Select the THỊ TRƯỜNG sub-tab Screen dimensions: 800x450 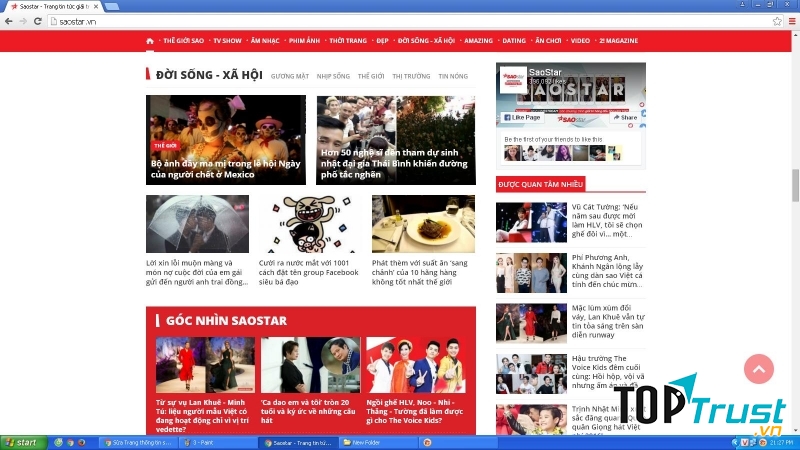(411, 76)
